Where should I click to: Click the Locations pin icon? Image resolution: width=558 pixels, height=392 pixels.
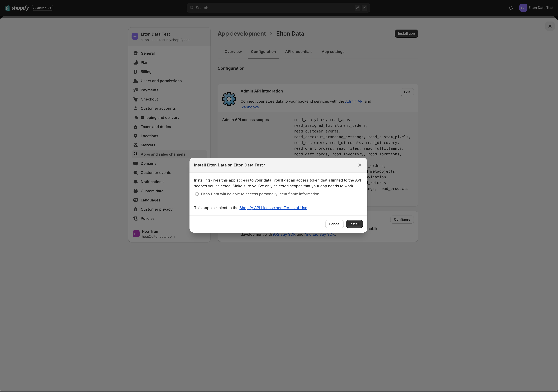[136, 136]
